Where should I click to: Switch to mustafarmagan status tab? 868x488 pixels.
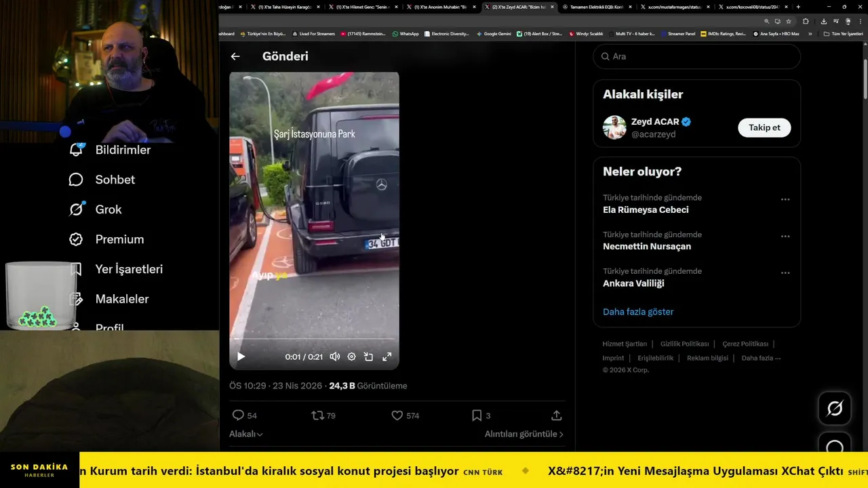pos(675,7)
